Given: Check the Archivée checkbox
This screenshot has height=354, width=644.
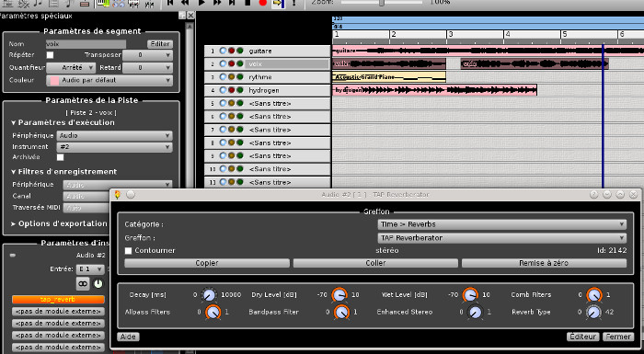Looking at the screenshot, I should click(61, 157).
